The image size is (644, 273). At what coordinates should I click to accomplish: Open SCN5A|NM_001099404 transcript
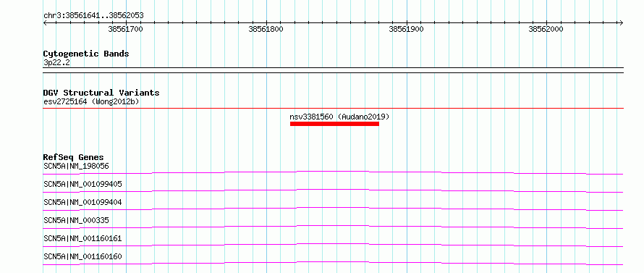tap(82, 202)
